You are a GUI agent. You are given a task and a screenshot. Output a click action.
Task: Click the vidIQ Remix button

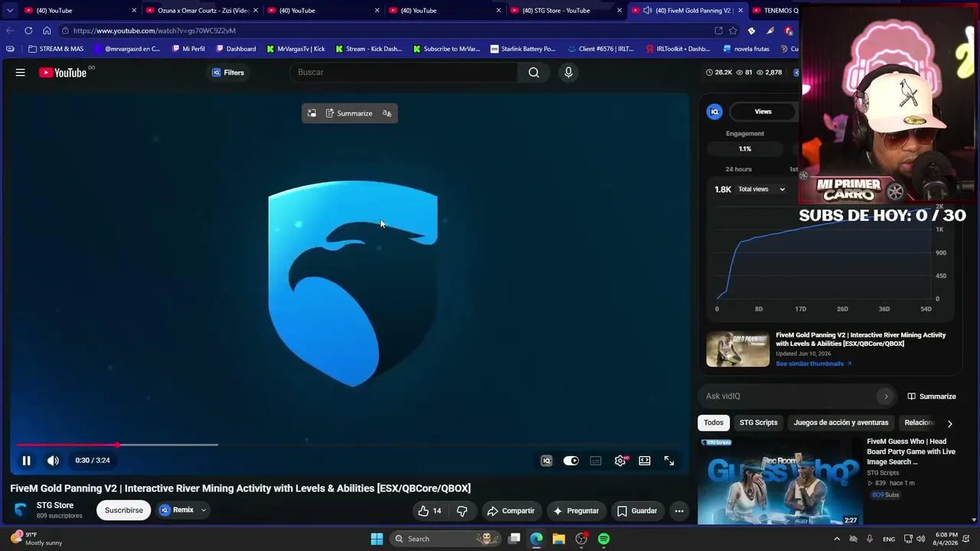click(177, 510)
